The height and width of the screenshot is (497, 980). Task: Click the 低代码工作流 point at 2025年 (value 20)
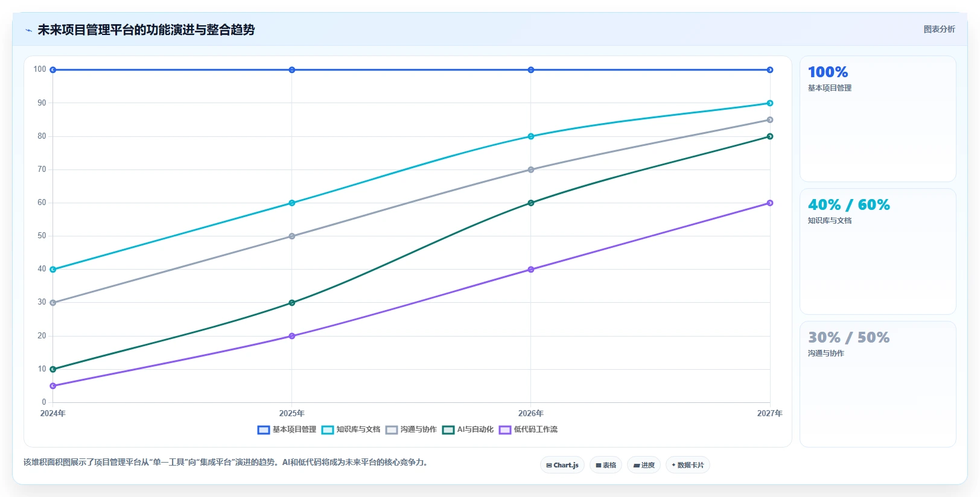tap(292, 336)
